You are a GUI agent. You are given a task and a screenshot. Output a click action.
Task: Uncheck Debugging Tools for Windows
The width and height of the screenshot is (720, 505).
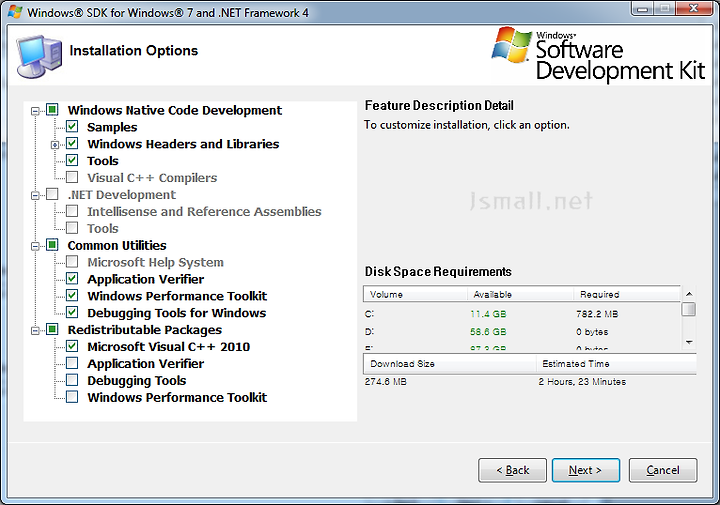[72, 312]
